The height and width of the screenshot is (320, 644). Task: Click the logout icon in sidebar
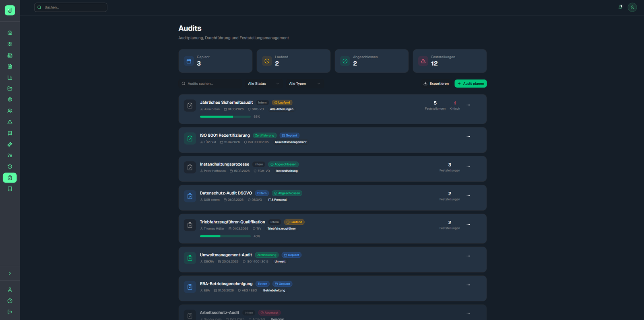(x=10, y=312)
